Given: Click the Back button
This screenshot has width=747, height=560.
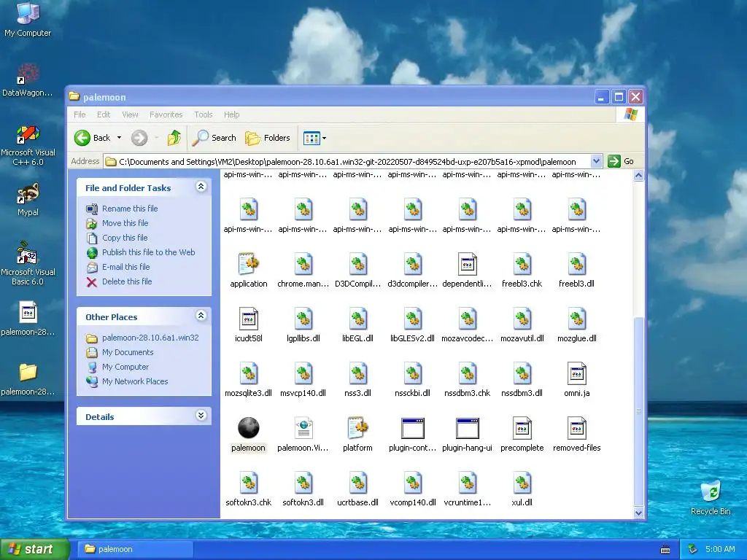Looking at the screenshot, I should [93, 138].
